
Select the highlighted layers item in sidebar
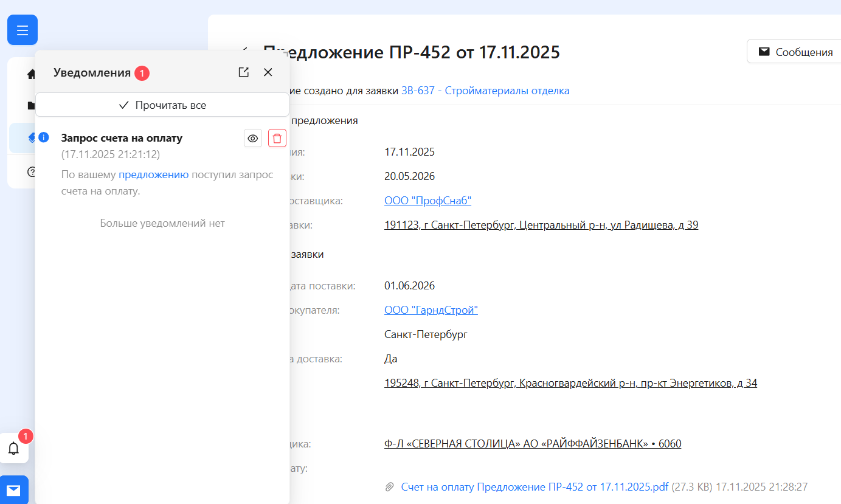[31, 138]
